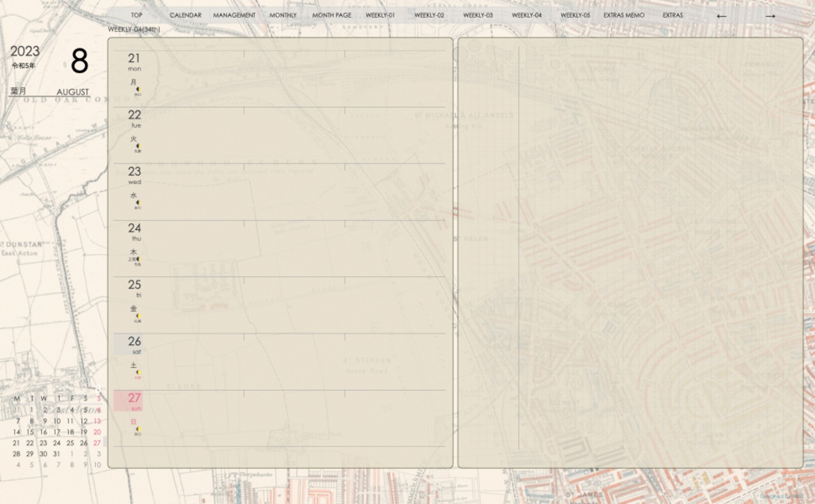
Task: Click the moon phase icon under Monday 21
Action: [x=138, y=90]
